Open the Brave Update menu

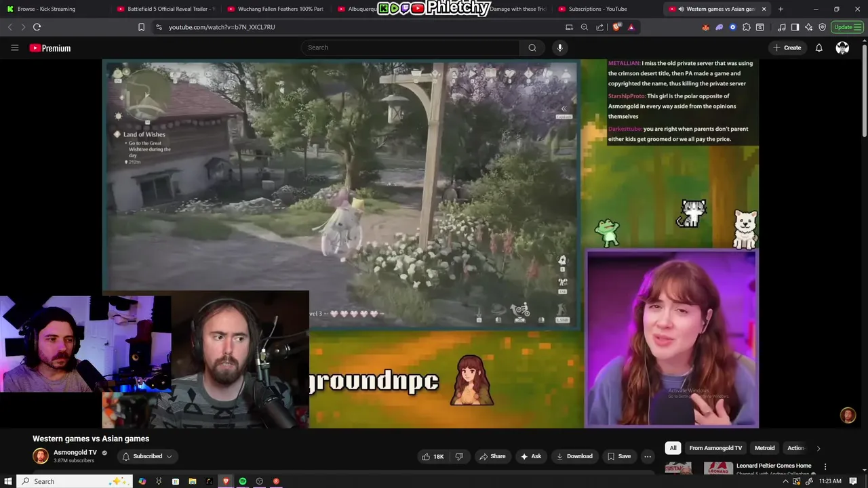(x=847, y=27)
